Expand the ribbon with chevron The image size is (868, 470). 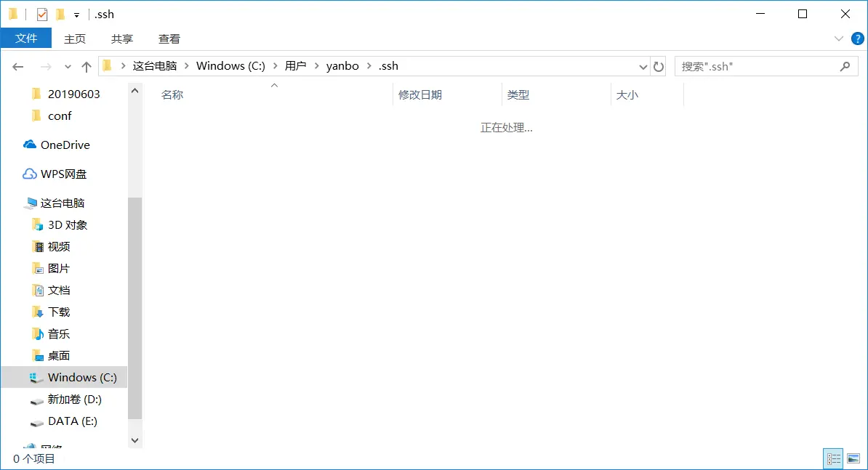[838, 39]
